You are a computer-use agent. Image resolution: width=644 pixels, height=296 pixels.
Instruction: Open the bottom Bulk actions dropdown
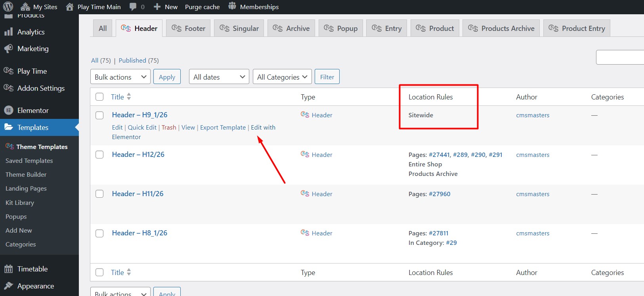click(120, 292)
